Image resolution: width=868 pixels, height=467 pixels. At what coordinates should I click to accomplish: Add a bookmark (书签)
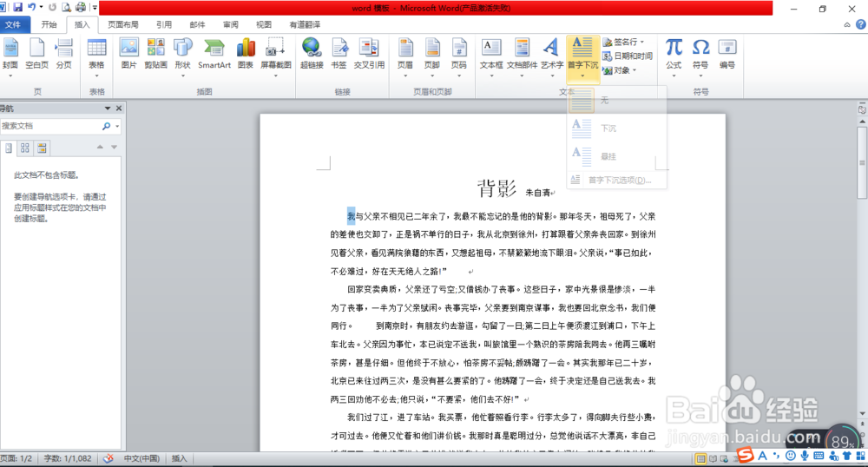(339, 54)
